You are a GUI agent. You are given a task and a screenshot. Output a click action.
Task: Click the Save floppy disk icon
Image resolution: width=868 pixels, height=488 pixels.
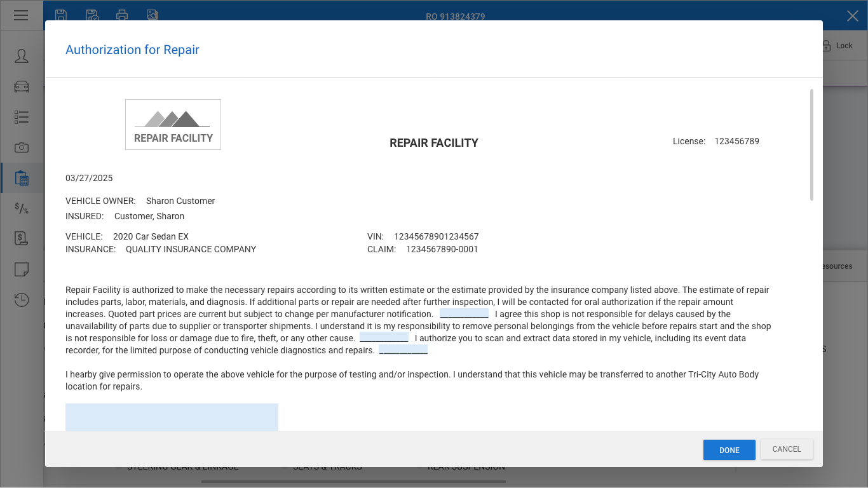tap(61, 15)
